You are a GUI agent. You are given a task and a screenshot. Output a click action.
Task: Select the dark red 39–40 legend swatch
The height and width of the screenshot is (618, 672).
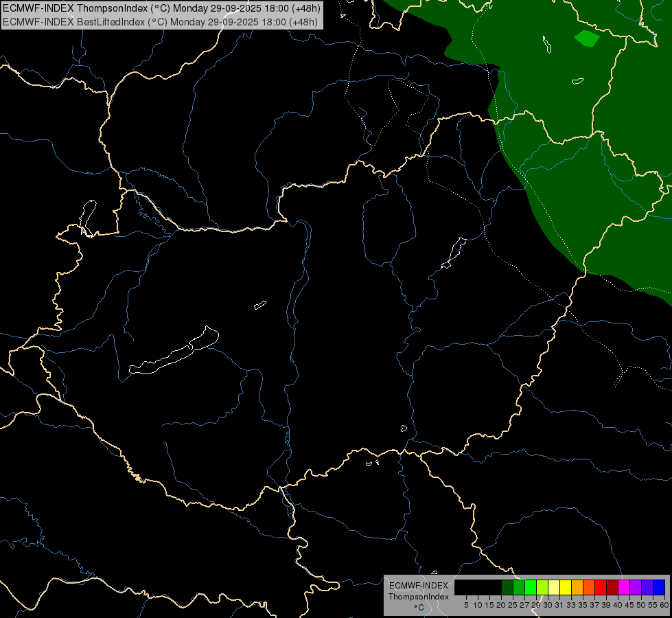tap(612, 588)
